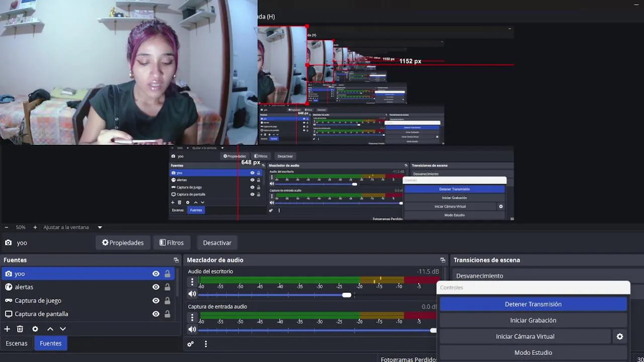Click Detener Transmisión button
Viewport: 644px width, 362px height.
(x=533, y=304)
